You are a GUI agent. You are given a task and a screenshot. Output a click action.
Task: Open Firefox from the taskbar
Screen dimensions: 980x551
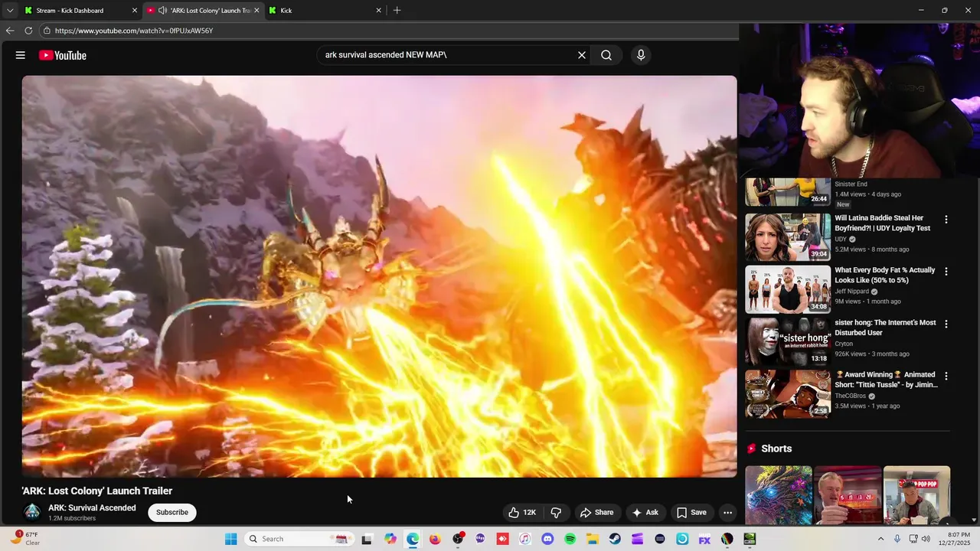pos(435,539)
